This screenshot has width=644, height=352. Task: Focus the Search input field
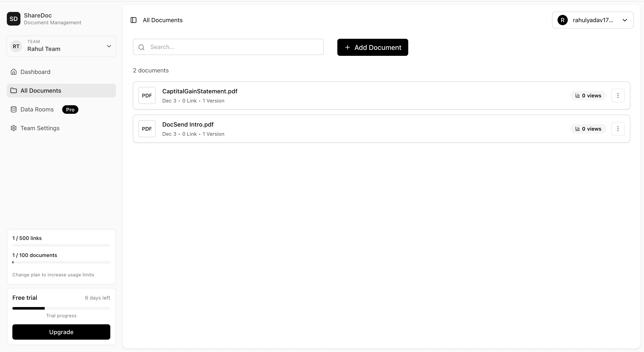click(233, 47)
